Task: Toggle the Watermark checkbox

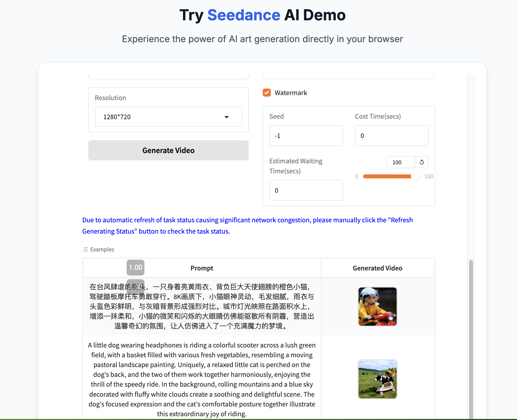Action: [267, 93]
